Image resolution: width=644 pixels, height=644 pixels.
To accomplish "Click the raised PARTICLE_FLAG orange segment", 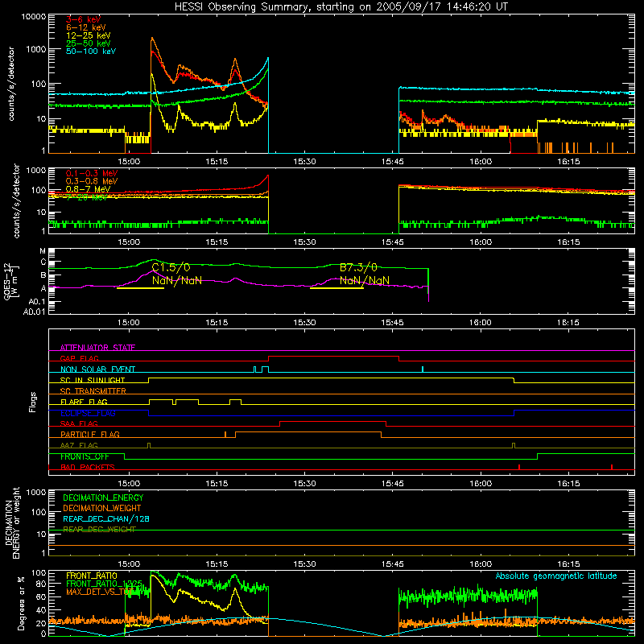I will [x=308, y=432].
